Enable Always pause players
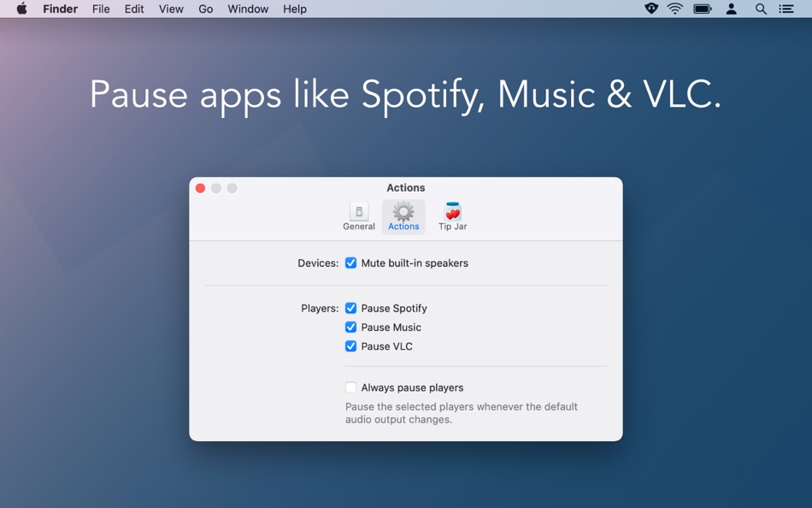 (x=350, y=387)
